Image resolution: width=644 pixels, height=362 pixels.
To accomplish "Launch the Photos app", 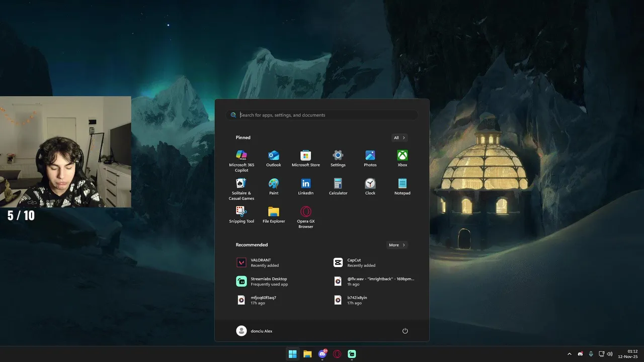I will (x=370, y=158).
